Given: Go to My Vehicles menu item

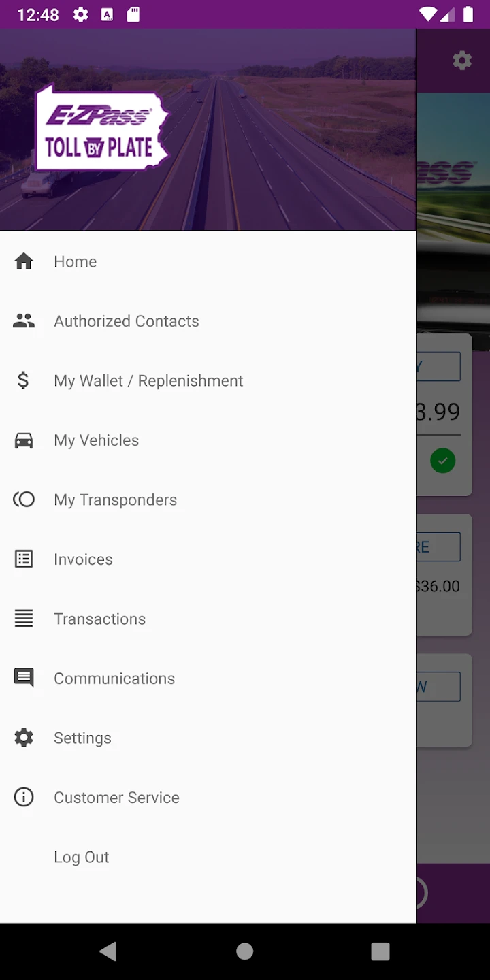Looking at the screenshot, I should [96, 440].
